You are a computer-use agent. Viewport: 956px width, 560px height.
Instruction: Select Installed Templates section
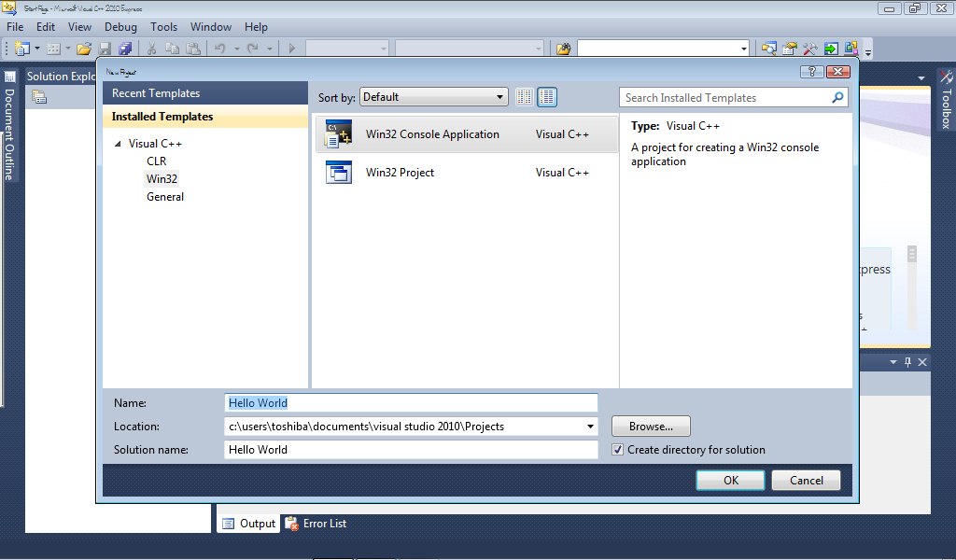pos(205,117)
